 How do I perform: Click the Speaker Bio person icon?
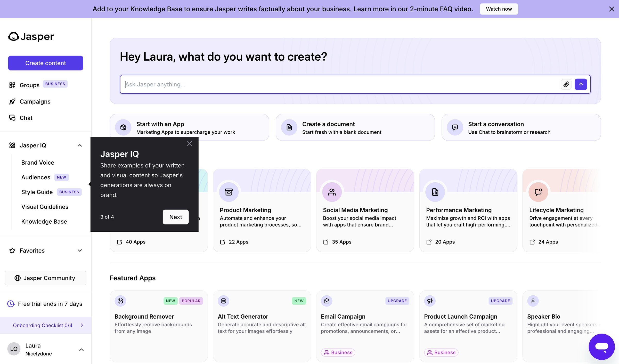pos(533,301)
